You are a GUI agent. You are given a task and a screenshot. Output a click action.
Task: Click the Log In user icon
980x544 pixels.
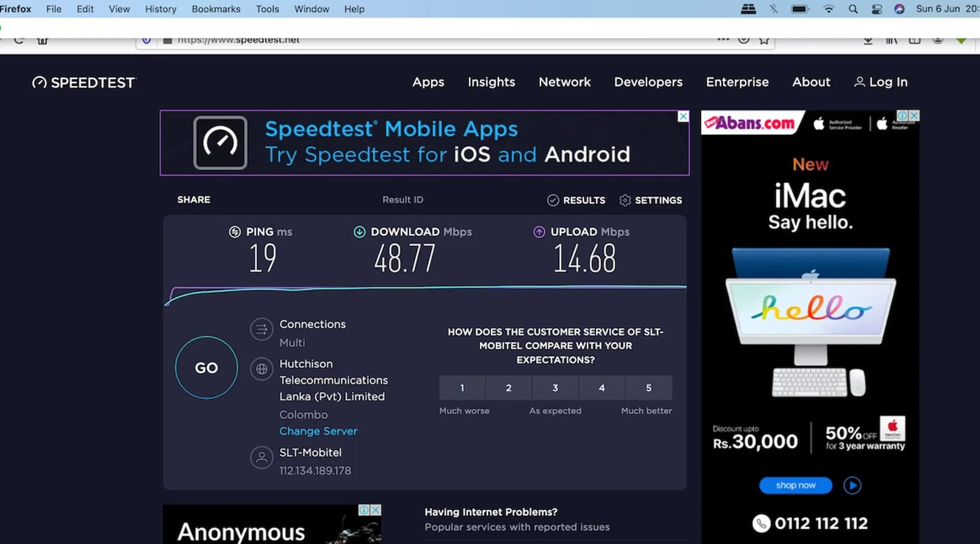click(860, 82)
